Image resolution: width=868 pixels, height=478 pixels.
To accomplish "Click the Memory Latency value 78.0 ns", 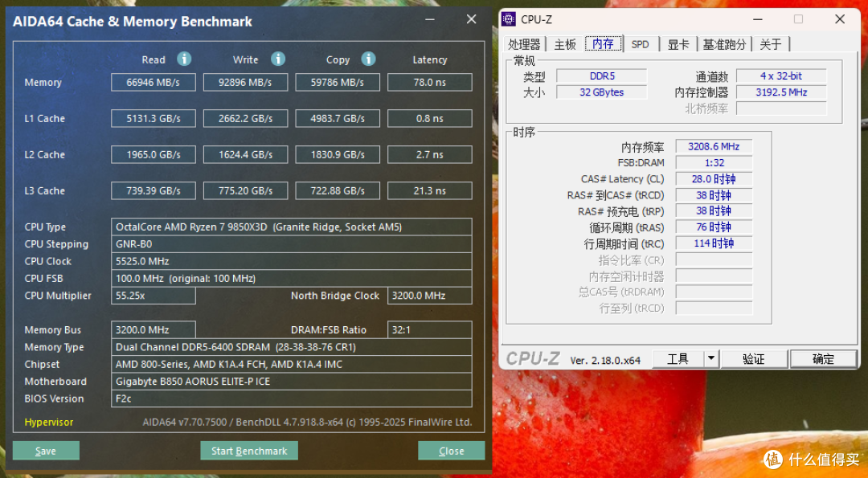I will click(x=429, y=83).
